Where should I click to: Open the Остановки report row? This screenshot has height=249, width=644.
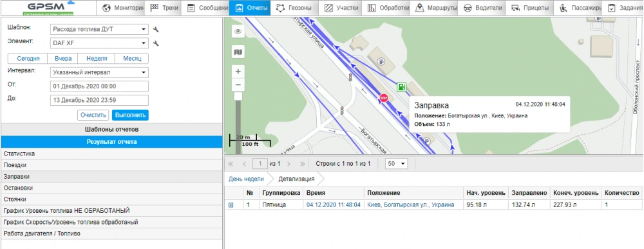pyautogui.click(x=111, y=188)
